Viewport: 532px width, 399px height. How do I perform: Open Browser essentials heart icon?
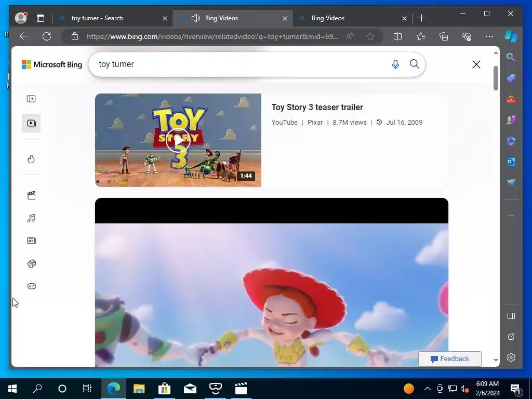(467, 36)
